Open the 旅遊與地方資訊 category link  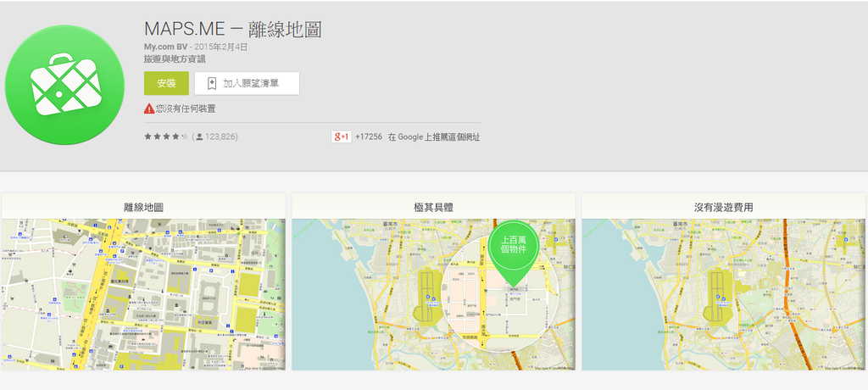[175, 58]
